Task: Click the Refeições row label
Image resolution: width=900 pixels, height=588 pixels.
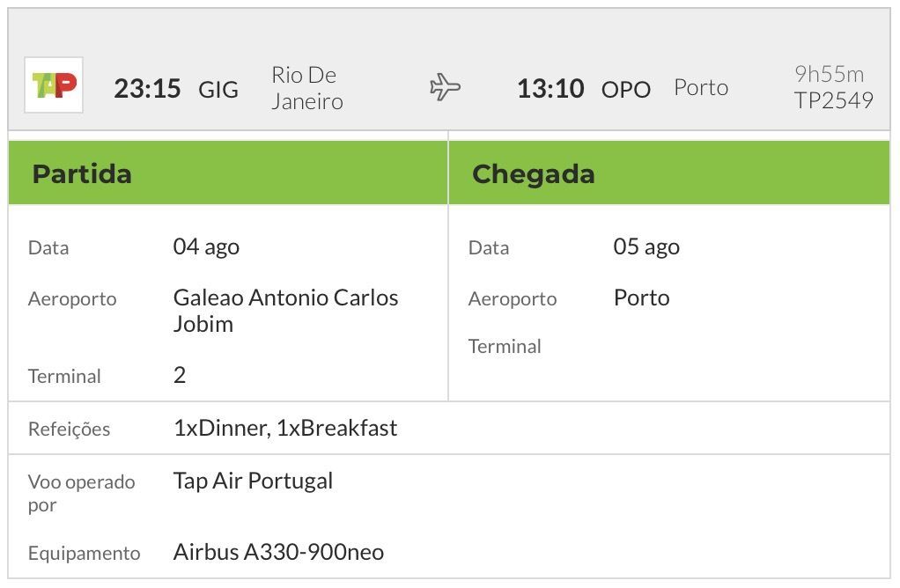Action: (69, 429)
